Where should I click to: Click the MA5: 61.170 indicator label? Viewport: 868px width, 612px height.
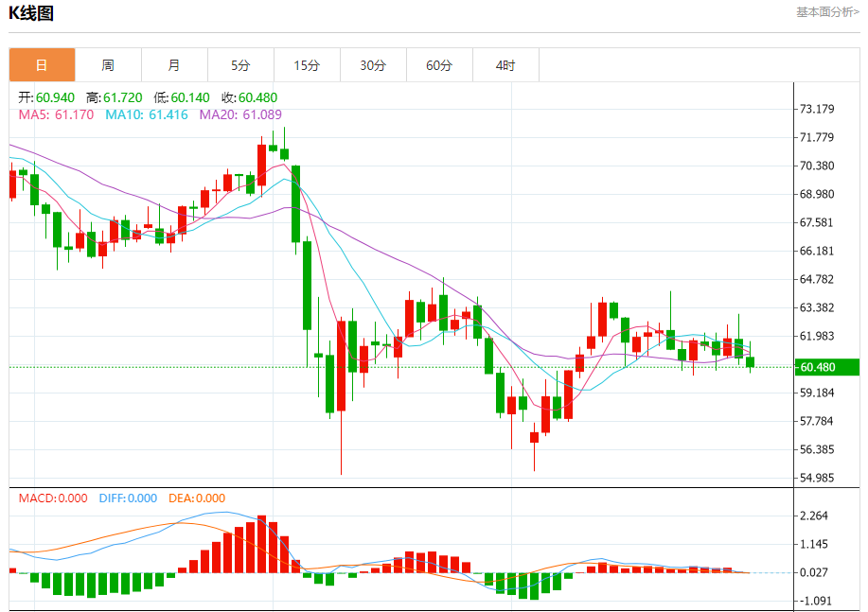coord(56,114)
